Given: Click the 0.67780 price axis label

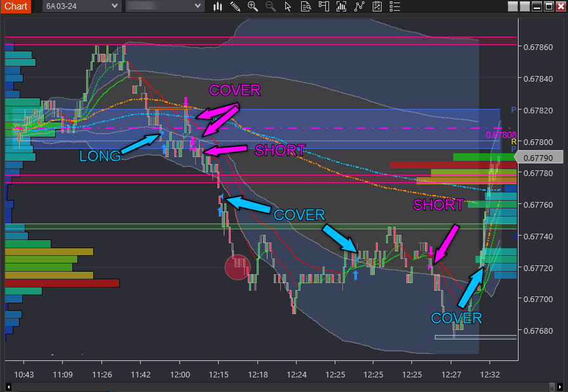Looking at the screenshot, I should tap(538, 173).
